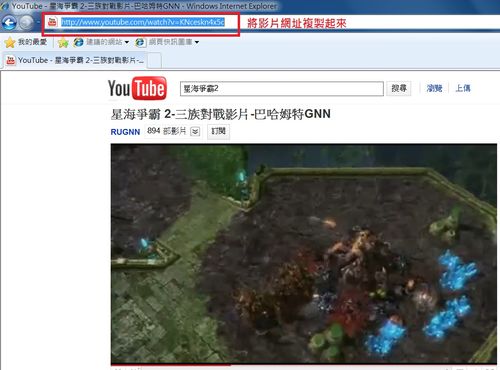500x370 pixels.
Task: Open the Favorites star 我的最愛
Action: (26, 42)
